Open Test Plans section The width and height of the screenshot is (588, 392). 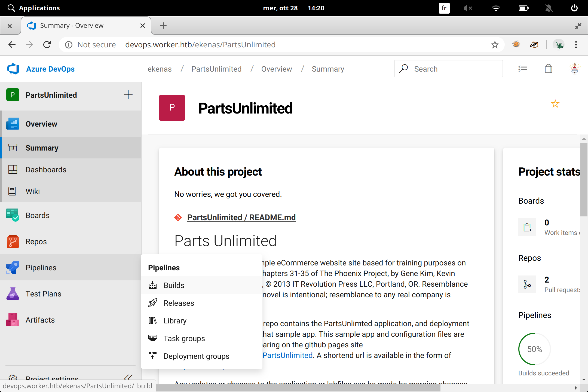point(43,294)
